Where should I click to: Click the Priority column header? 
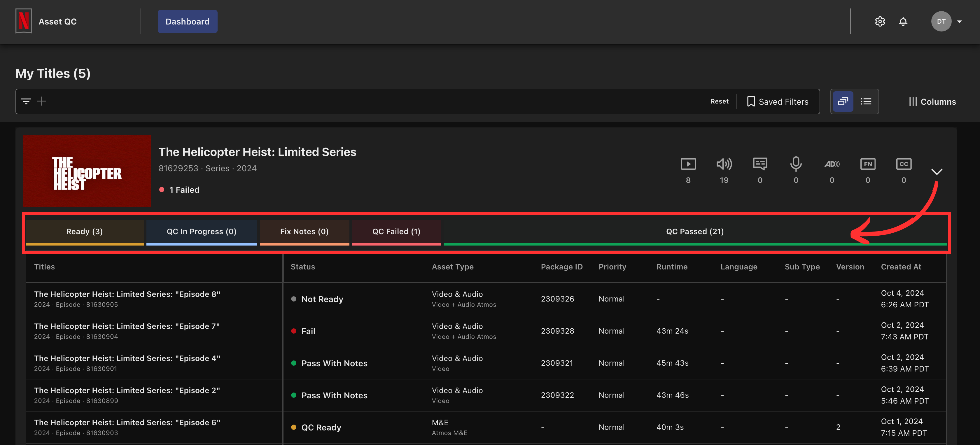[612, 267]
